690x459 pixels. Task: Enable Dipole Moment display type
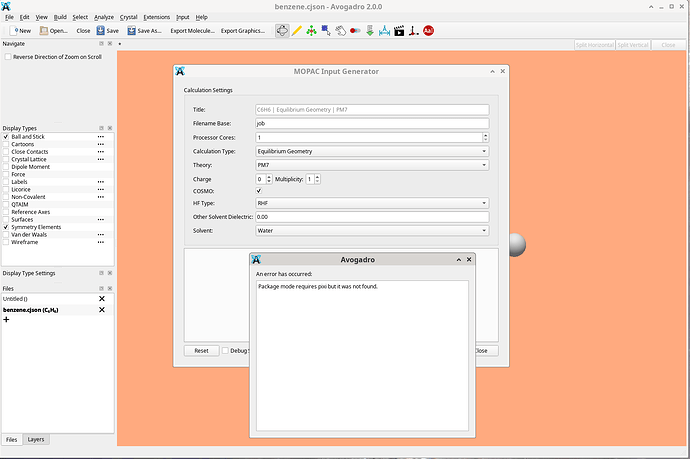click(x=6, y=167)
